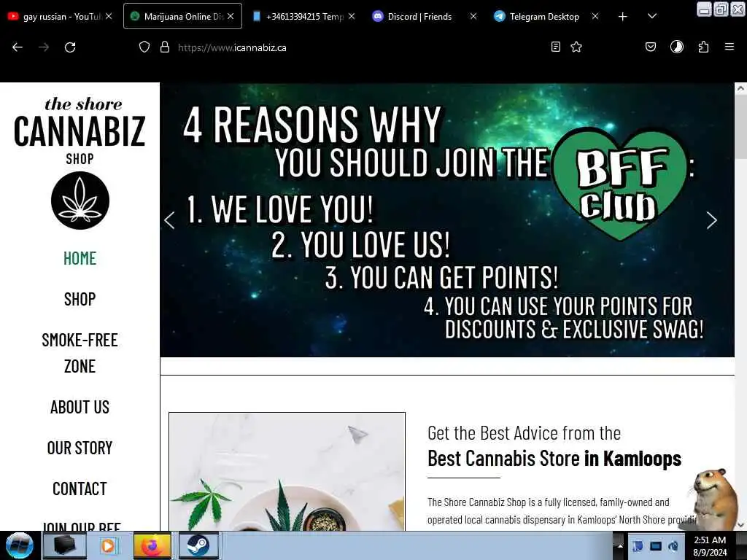Click the Shore Cannabiz Shop logo text

tap(80, 131)
